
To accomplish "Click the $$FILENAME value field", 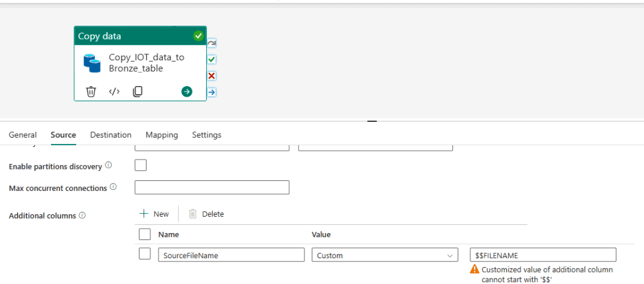I will [x=543, y=255].
